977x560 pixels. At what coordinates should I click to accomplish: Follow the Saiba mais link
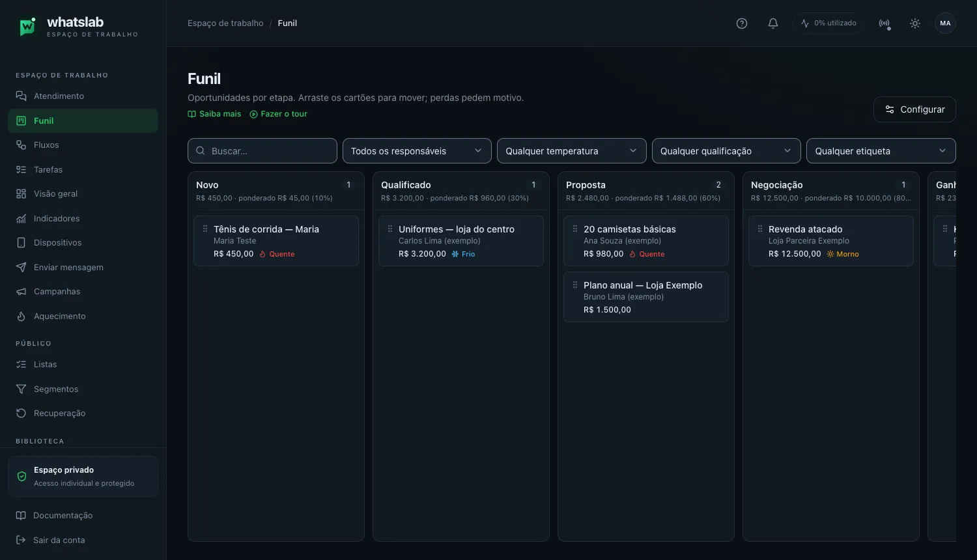pos(214,114)
